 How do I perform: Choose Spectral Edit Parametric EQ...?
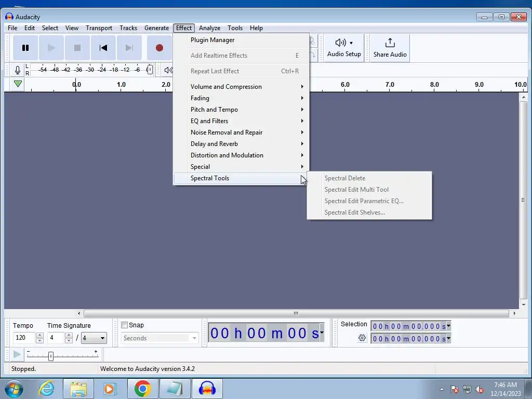369,201
